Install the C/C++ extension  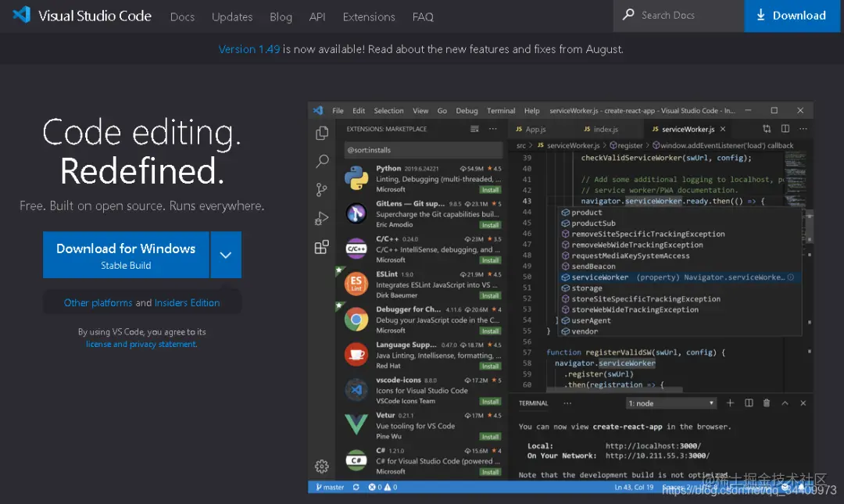[x=490, y=261]
